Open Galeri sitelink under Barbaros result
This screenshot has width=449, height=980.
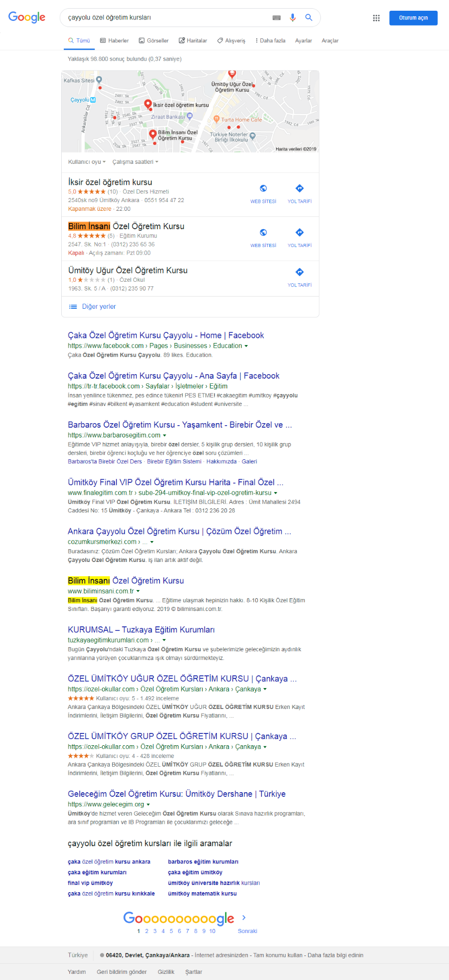point(250,461)
